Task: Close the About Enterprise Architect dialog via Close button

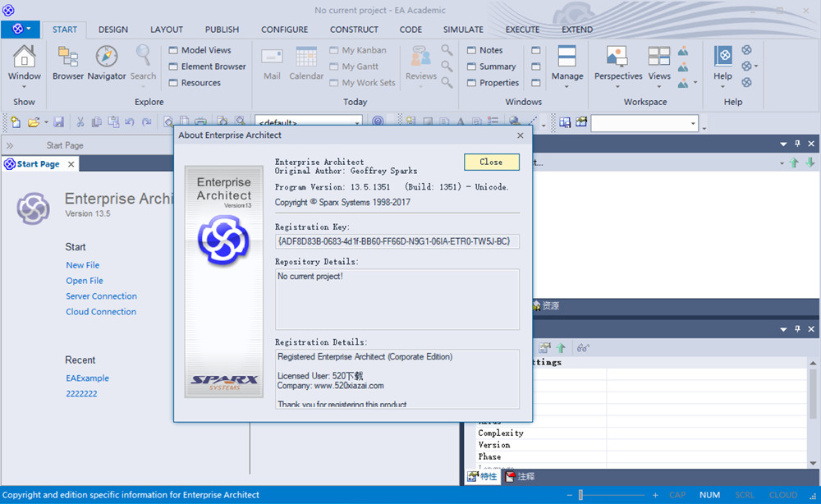Action: click(x=491, y=162)
